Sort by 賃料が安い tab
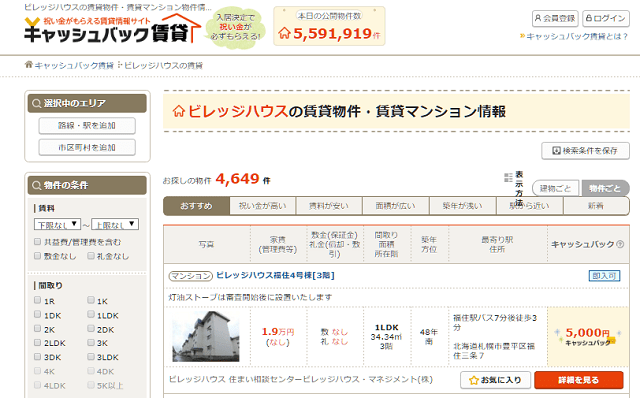The width and height of the screenshot is (640, 398). 329,206
